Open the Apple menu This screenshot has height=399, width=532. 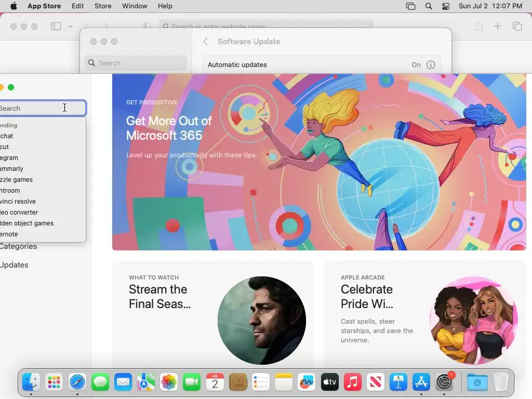point(14,6)
